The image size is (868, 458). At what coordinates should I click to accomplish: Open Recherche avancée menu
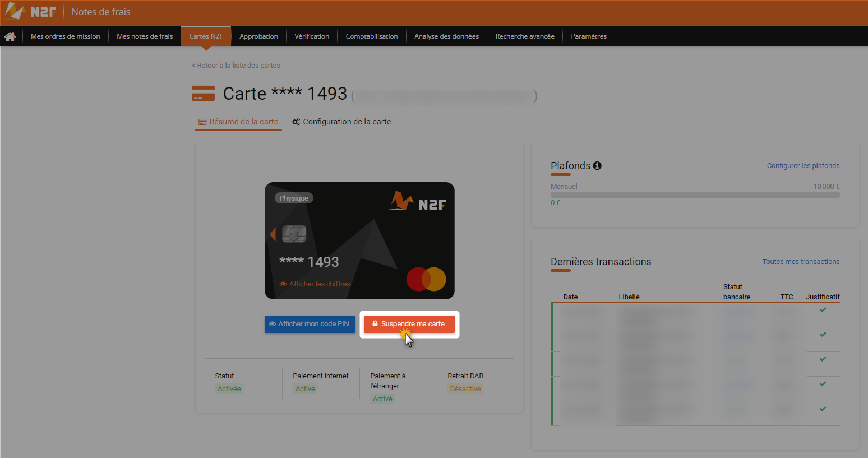pyautogui.click(x=525, y=36)
